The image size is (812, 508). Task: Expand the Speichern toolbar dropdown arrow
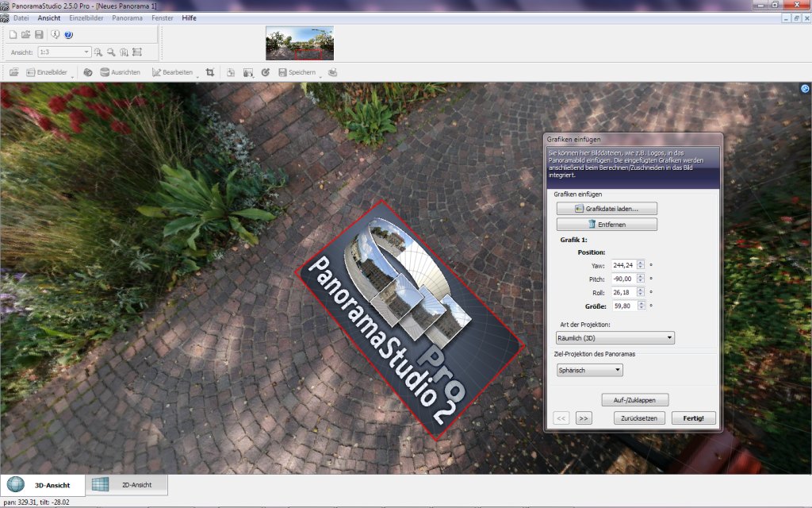[320, 77]
